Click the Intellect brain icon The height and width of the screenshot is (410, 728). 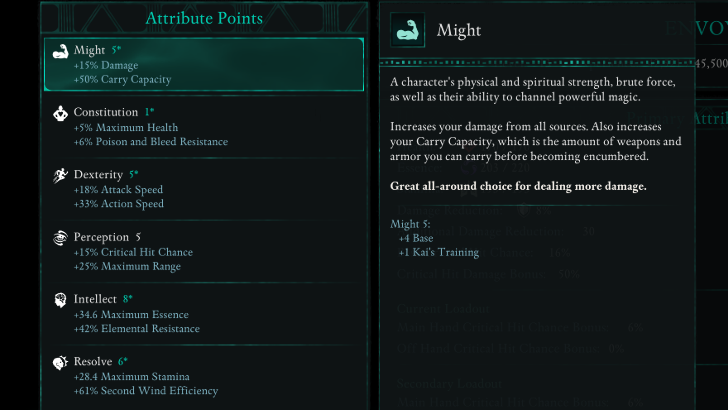[59, 300]
